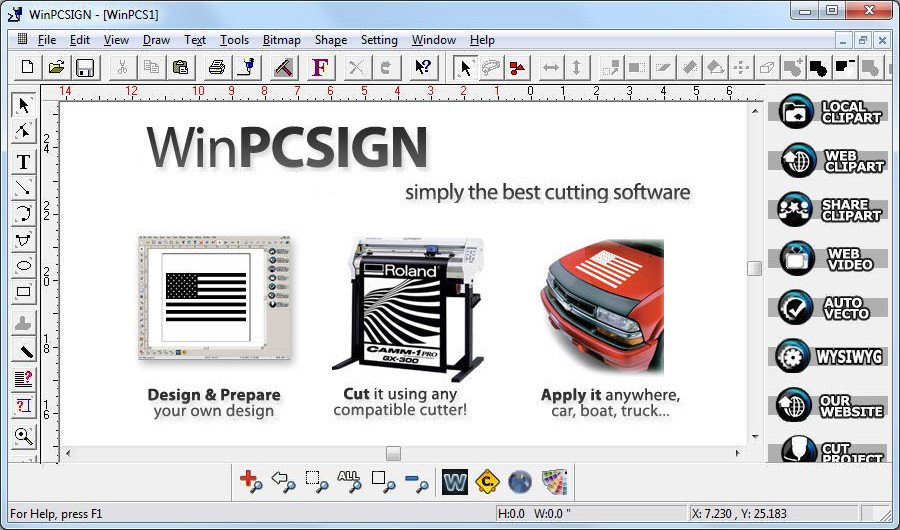The image size is (900, 530).
Task: Click the scroll down arrow
Action: tap(754, 437)
